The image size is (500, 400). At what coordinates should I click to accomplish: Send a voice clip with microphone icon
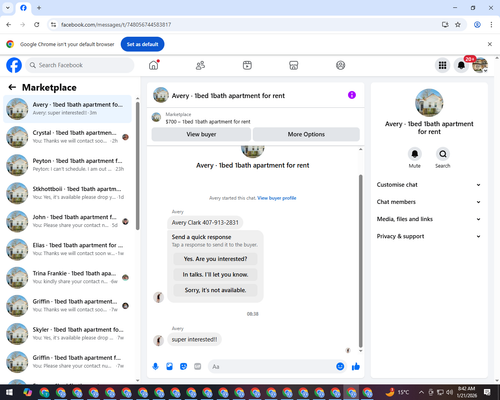click(155, 367)
